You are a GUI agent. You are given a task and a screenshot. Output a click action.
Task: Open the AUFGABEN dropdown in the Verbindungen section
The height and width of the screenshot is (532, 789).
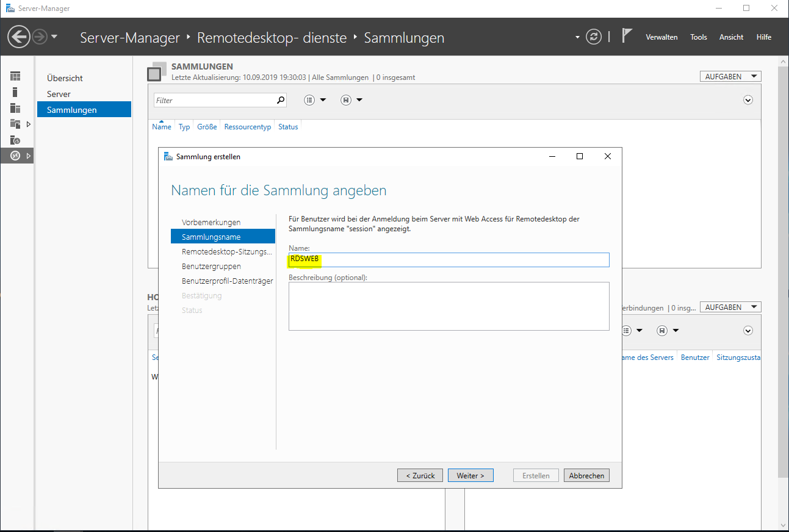730,307
